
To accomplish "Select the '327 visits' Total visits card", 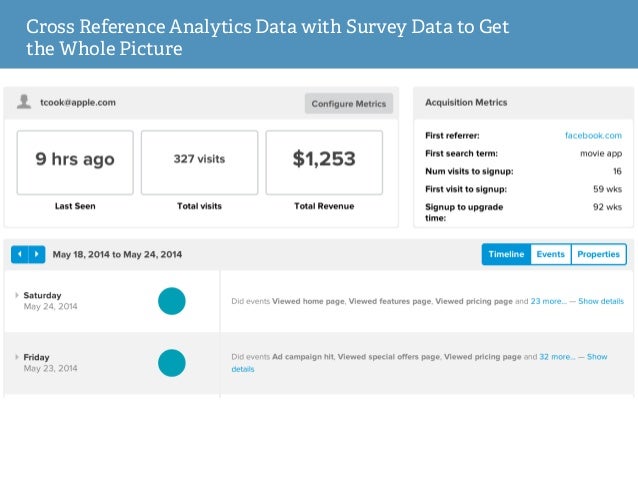I will pos(198,161).
